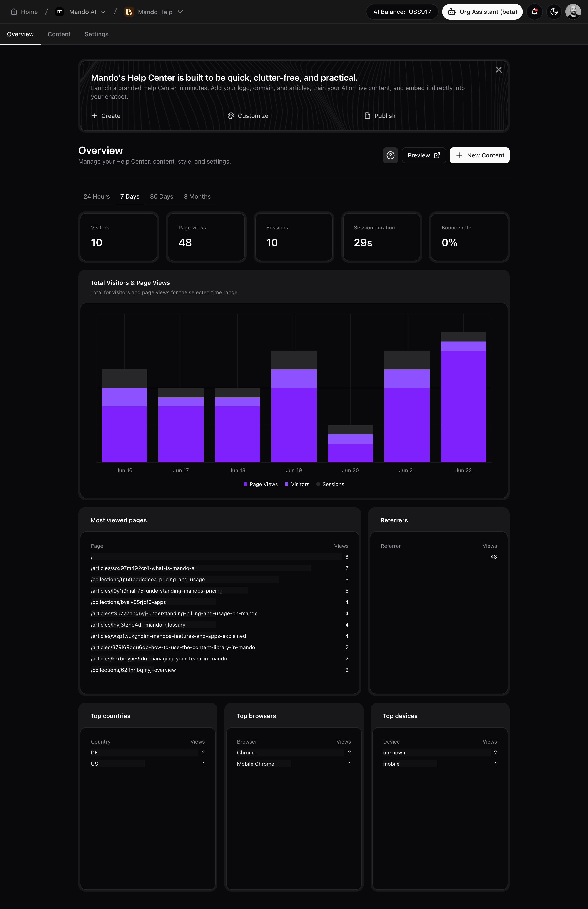
Task: Expand the Mando Help chevron dropdown
Action: pyautogui.click(x=180, y=12)
